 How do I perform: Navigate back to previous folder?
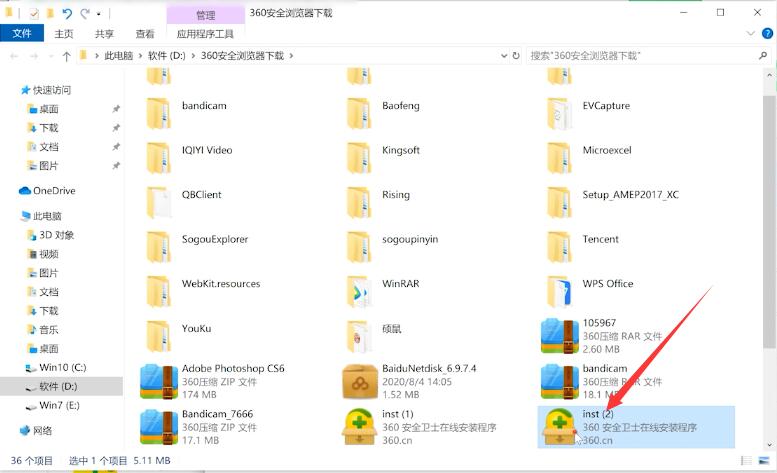pos(14,56)
